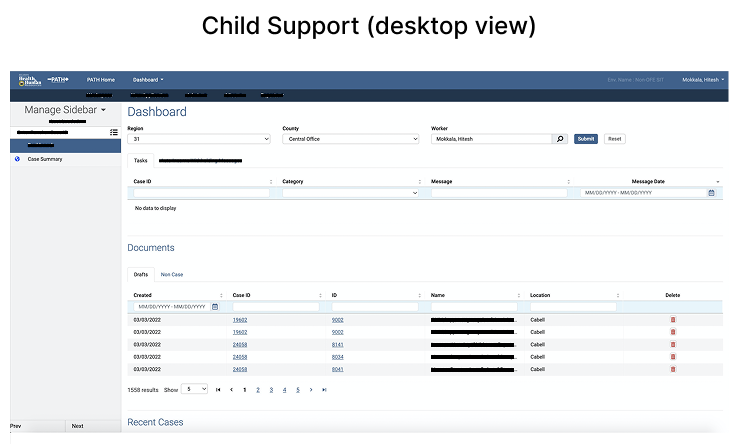Click the Reset button
Viewport: 739px width, 444px height.
(614, 139)
